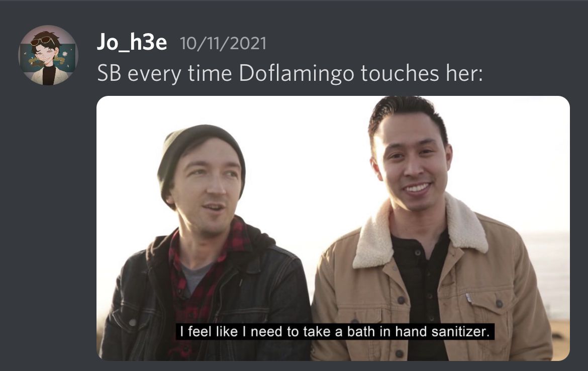Click the slicked-back hair of the right man

pos(405,112)
